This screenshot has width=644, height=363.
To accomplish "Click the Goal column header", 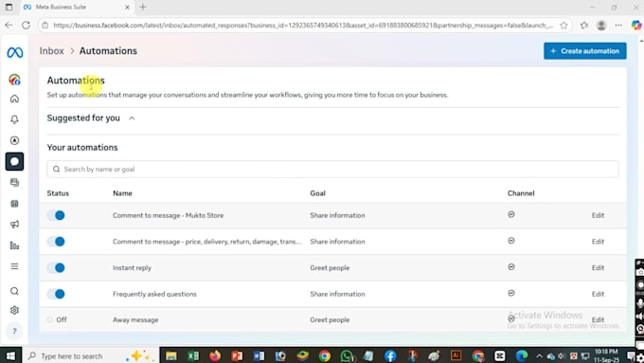I will point(318,193).
